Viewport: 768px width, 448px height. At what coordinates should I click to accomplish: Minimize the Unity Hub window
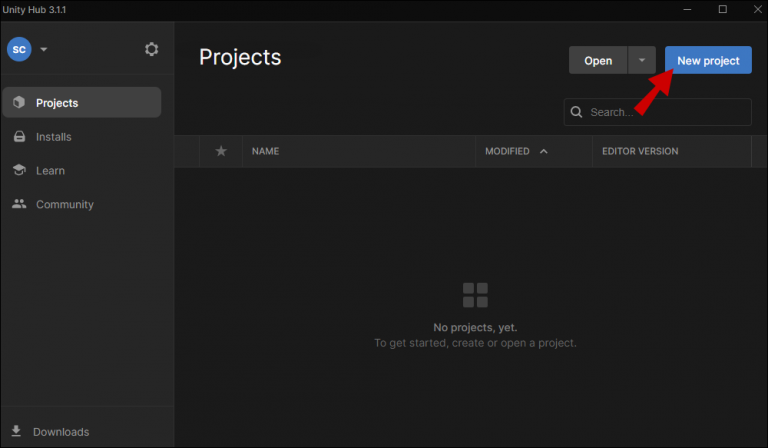687,9
